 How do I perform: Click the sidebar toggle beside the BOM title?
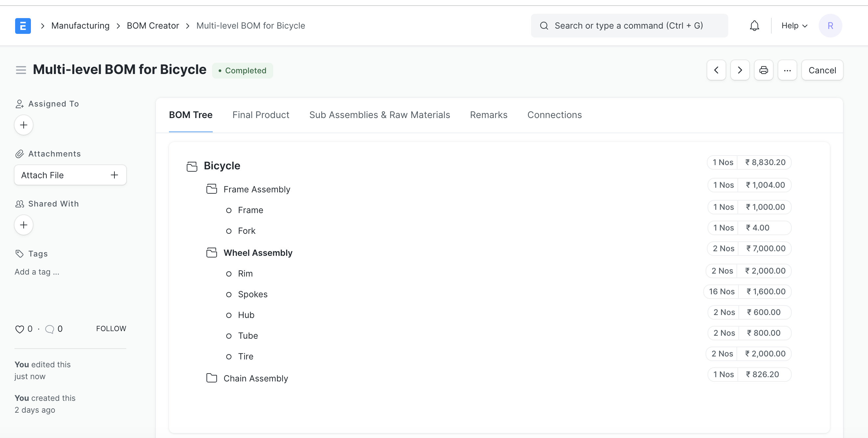pyautogui.click(x=21, y=70)
